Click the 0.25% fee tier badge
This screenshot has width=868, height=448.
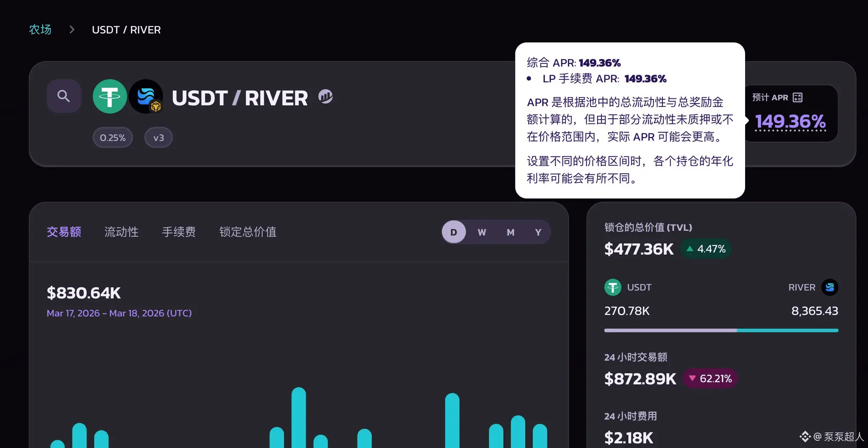113,137
